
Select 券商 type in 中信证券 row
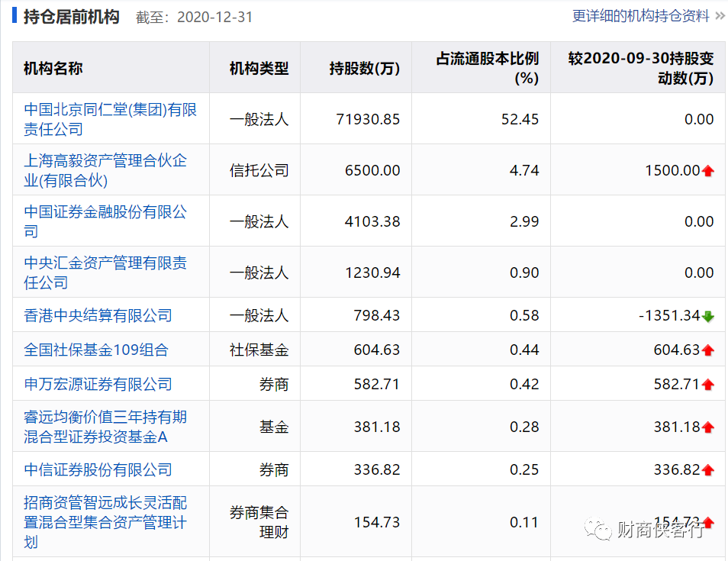click(x=274, y=469)
